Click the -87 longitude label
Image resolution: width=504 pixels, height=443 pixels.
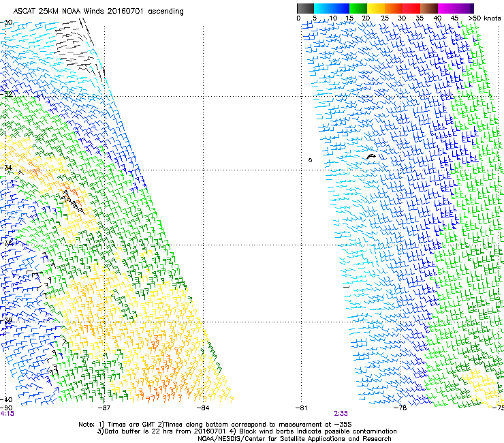click(104, 408)
